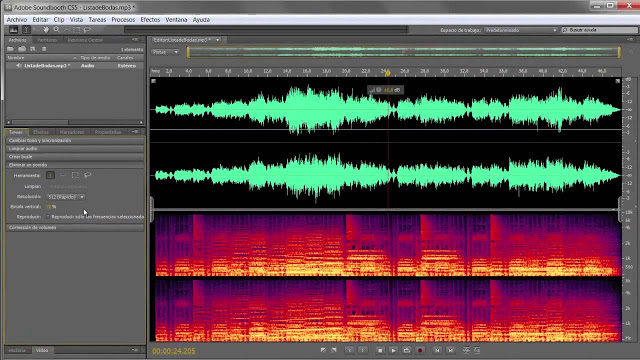Set the out point bracket button

click(362, 350)
